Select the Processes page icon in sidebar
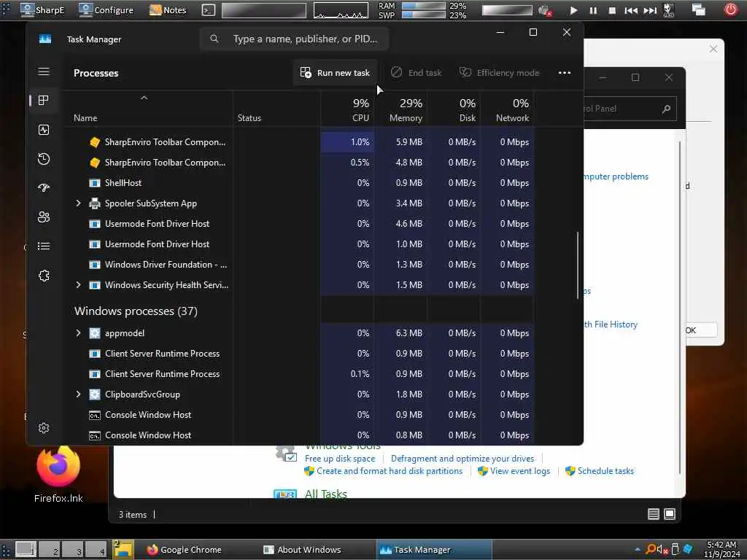747x560 pixels. pyautogui.click(x=44, y=100)
